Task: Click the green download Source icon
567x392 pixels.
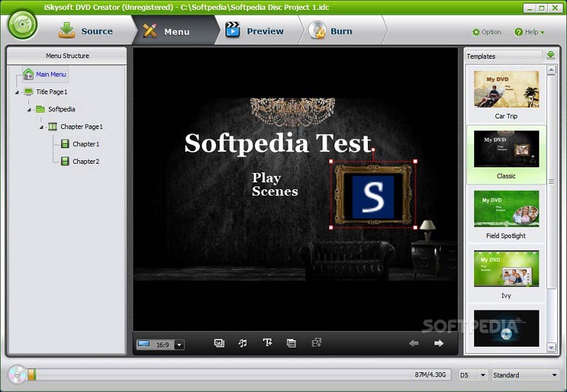Action: coord(67,30)
